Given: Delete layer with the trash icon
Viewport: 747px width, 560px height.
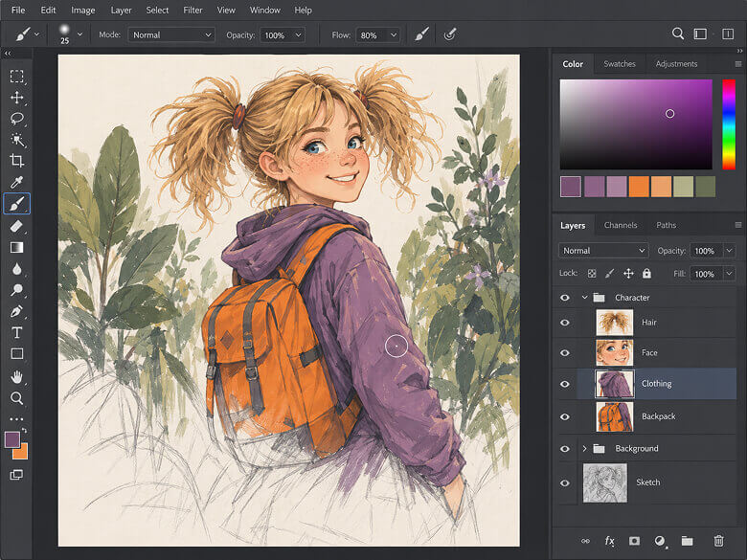Looking at the screenshot, I should (x=718, y=541).
